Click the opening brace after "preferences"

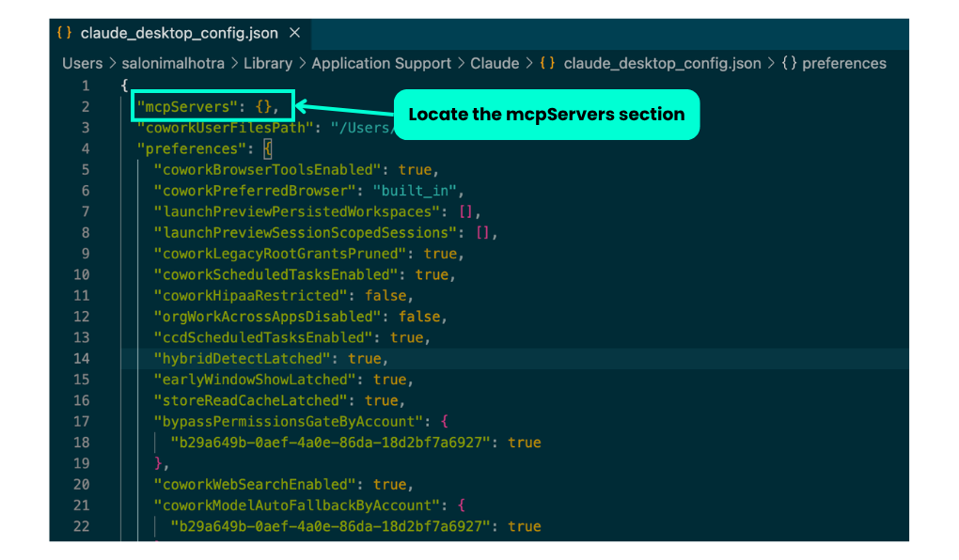coord(267,148)
